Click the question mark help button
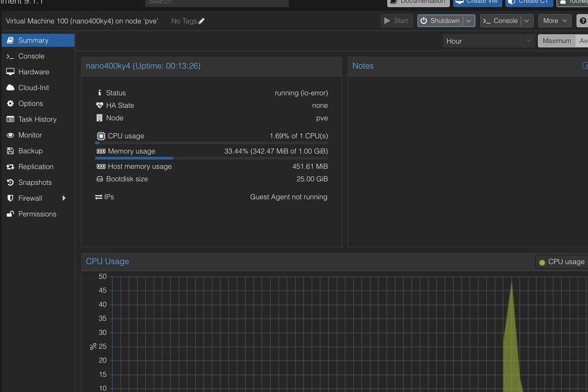Image resolution: width=588 pixels, height=392 pixels. [x=583, y=21]
